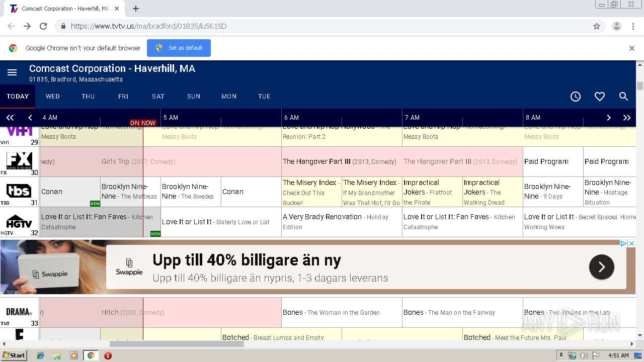Open Girls Trip on FX

click(x=160, y=161)
